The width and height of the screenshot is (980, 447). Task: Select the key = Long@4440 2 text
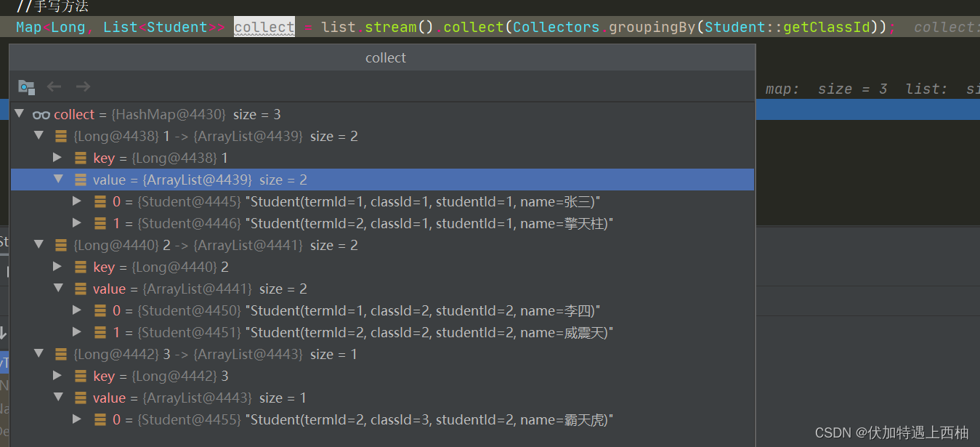point(161,267)
